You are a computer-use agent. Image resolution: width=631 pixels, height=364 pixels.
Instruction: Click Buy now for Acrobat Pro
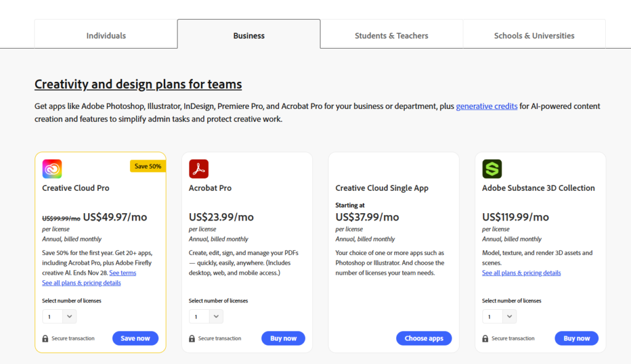pos(283,338)
